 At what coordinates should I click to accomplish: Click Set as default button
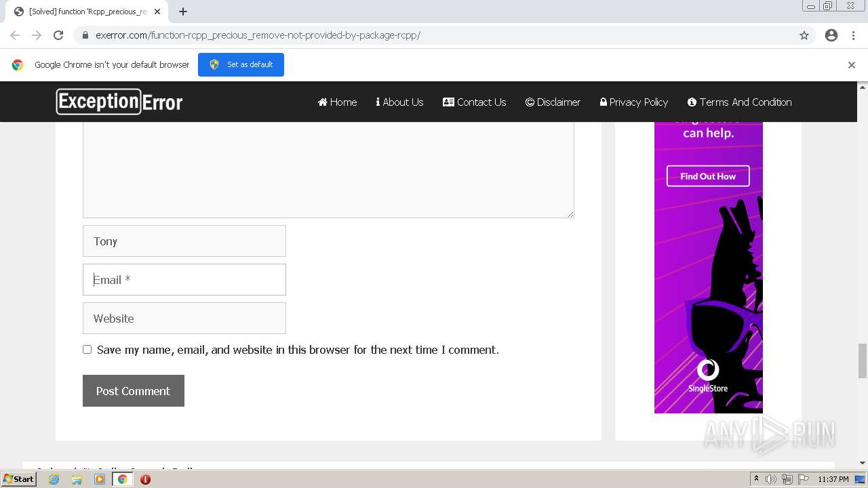tap(241, 64)
